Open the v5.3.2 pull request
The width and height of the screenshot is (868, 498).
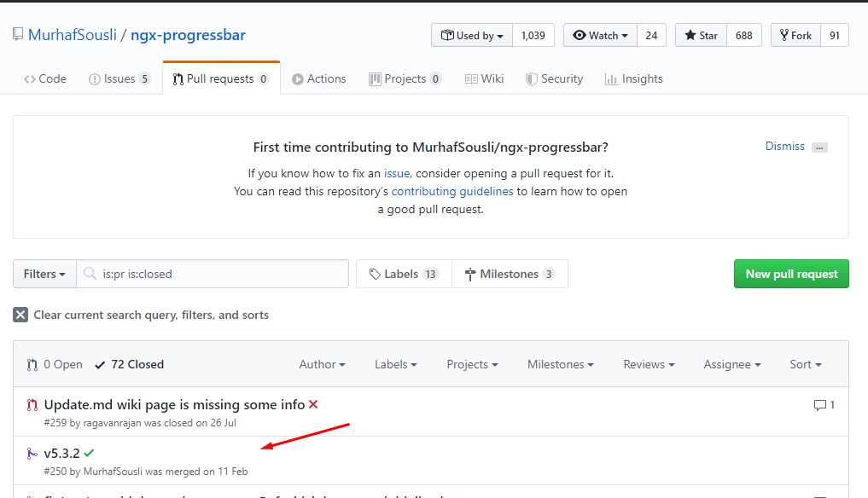click(62, 453)
